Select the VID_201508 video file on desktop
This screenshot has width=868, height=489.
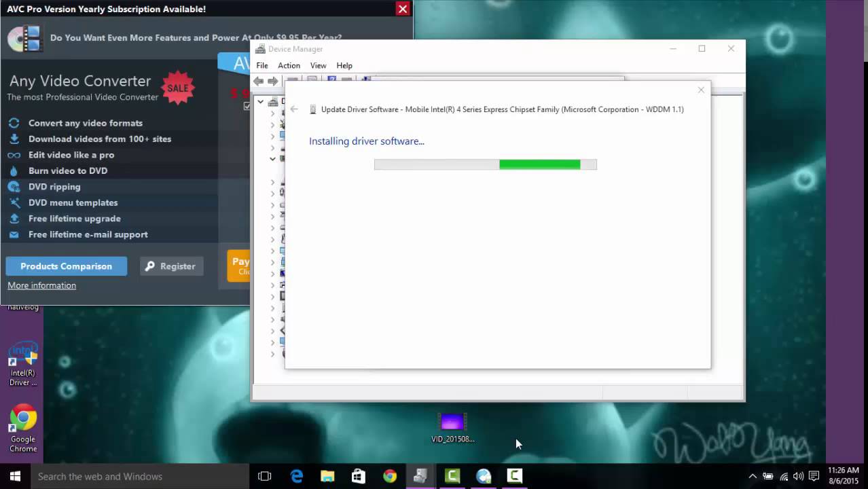coord(452,428)
